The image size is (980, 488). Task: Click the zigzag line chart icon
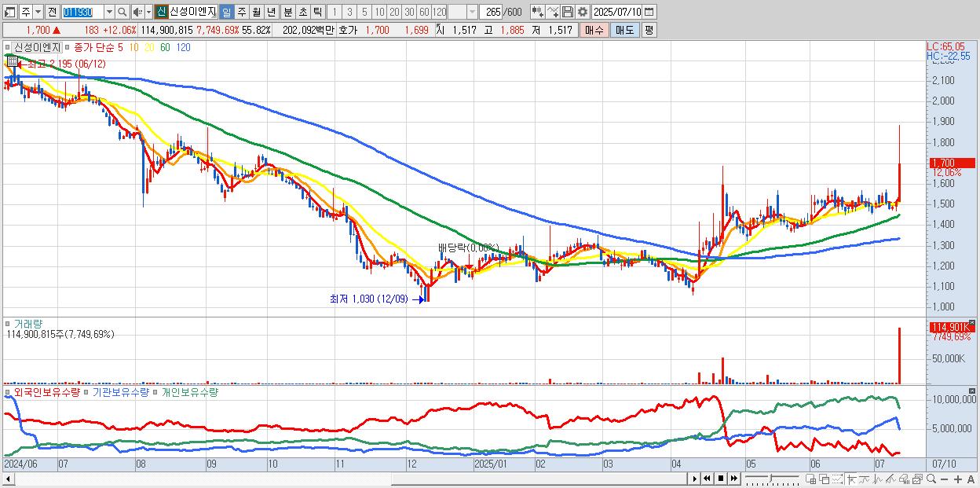878,479
